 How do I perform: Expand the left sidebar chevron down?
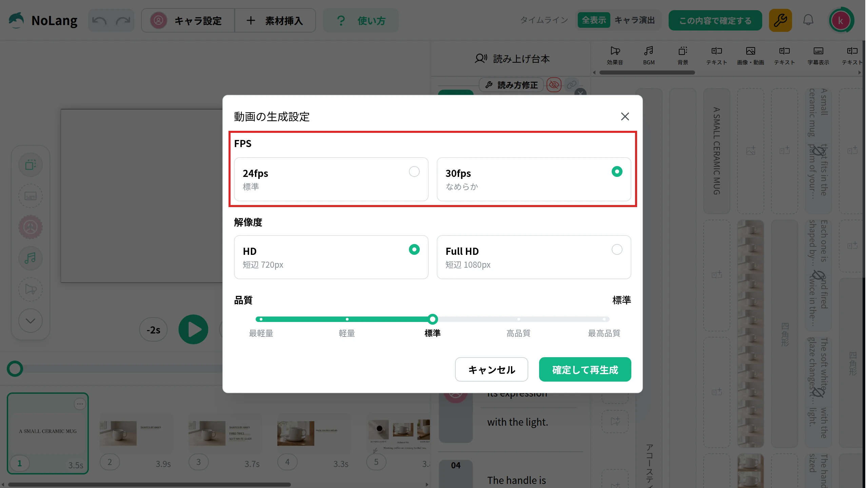[x=31, y=321]
